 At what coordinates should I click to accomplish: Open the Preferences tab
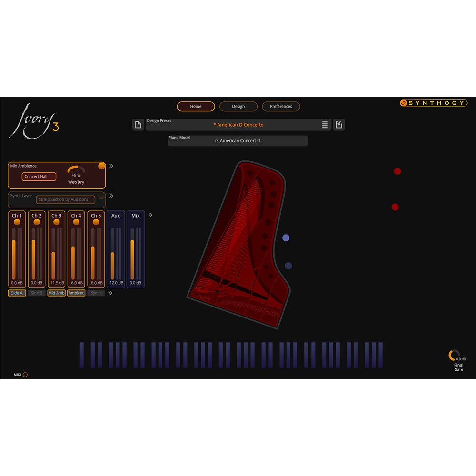point(281,106)
